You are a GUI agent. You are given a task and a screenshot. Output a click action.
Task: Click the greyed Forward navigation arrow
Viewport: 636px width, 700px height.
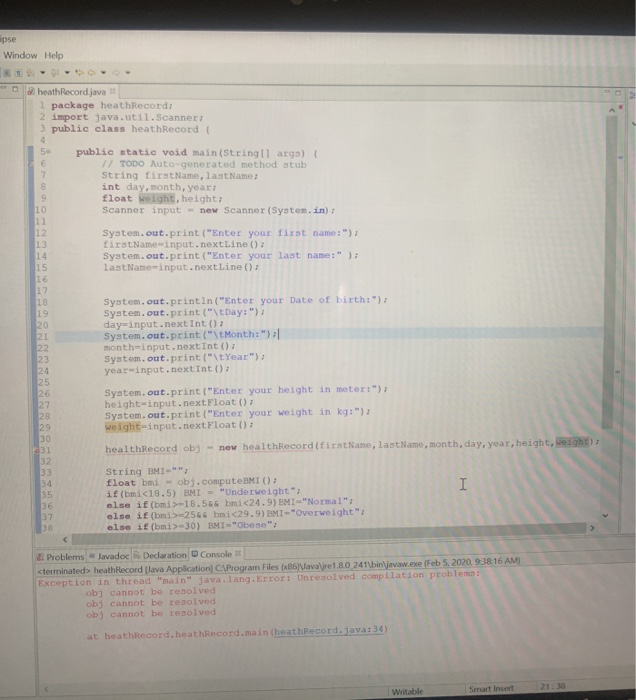[116, 73]
